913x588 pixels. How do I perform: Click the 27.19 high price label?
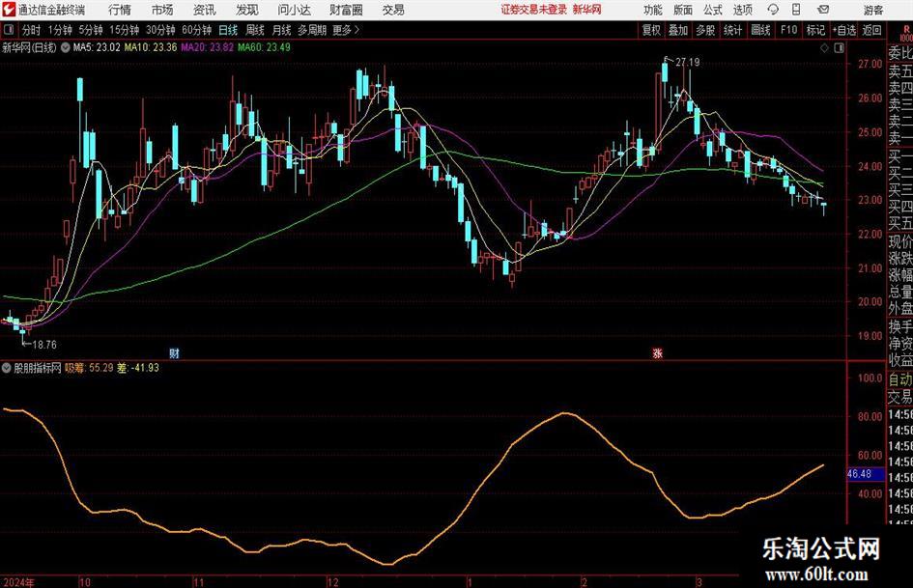(688, 62)
